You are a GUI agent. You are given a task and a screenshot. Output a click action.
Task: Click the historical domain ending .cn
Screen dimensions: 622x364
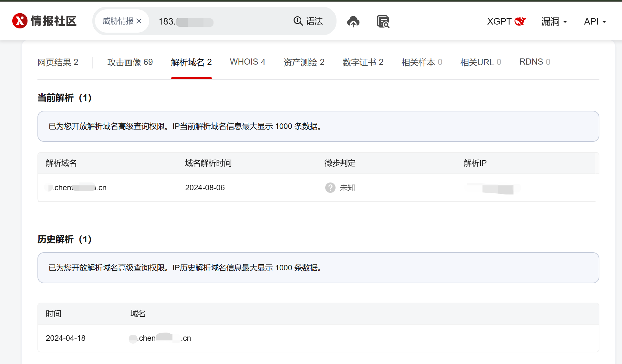point(160,338)
